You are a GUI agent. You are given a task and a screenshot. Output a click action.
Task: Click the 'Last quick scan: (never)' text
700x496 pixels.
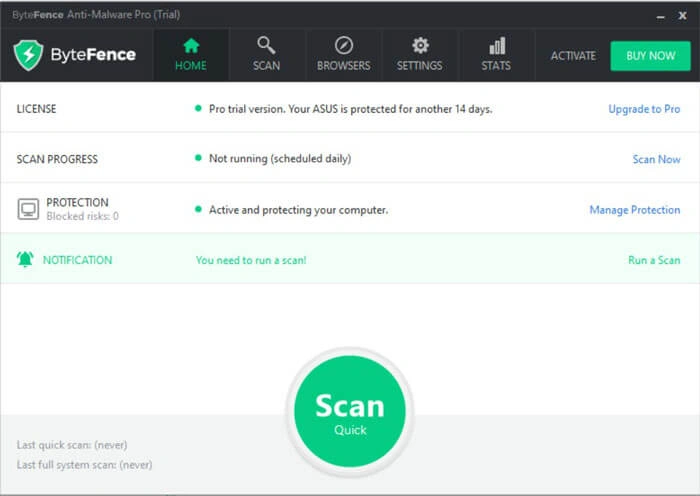point(72,445)
